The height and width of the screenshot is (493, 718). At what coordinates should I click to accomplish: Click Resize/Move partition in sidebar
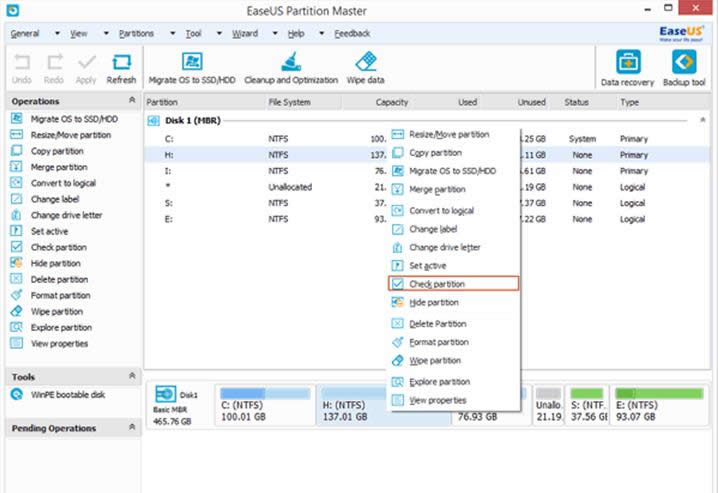pyautogui.click(x=70, y=135)
